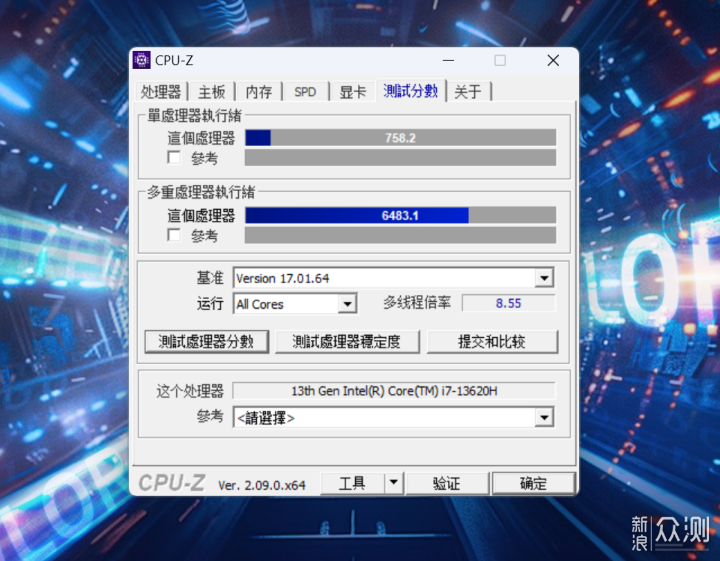
Task: Click 測試處理器穩定度 stress button
Action: [347, 342]
